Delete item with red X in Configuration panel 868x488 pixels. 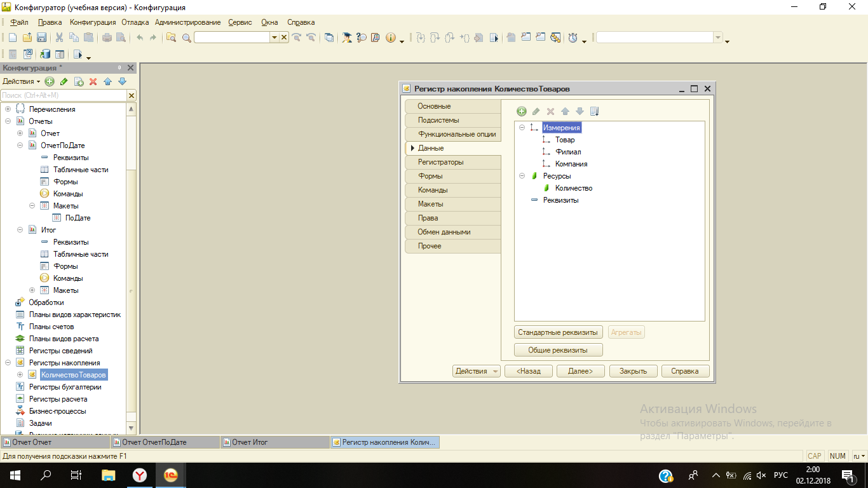click(x=93, y=81)
